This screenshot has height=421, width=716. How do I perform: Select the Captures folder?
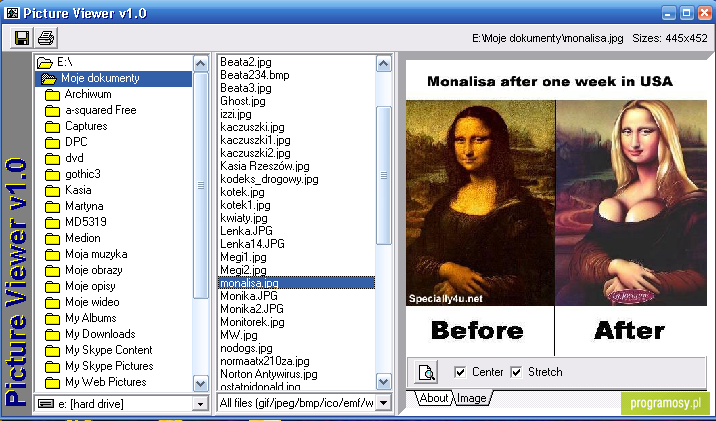(86, 126)
